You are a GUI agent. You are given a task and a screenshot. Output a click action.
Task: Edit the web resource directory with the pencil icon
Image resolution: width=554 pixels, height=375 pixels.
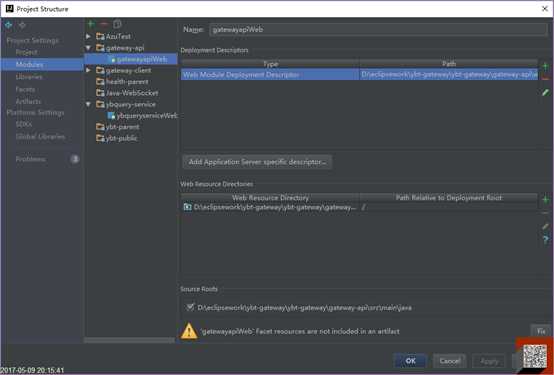(545, 226)
